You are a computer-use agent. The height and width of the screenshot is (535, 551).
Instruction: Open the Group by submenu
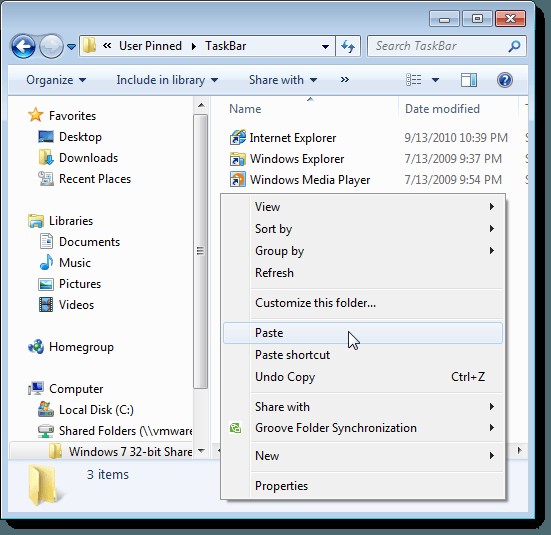(363, 251)
